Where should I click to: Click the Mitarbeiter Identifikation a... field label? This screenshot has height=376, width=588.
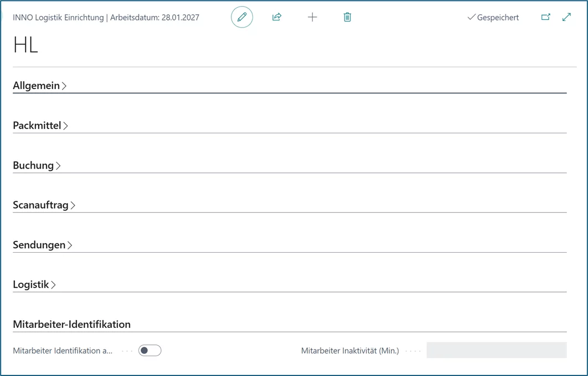[x=63, y=351]
